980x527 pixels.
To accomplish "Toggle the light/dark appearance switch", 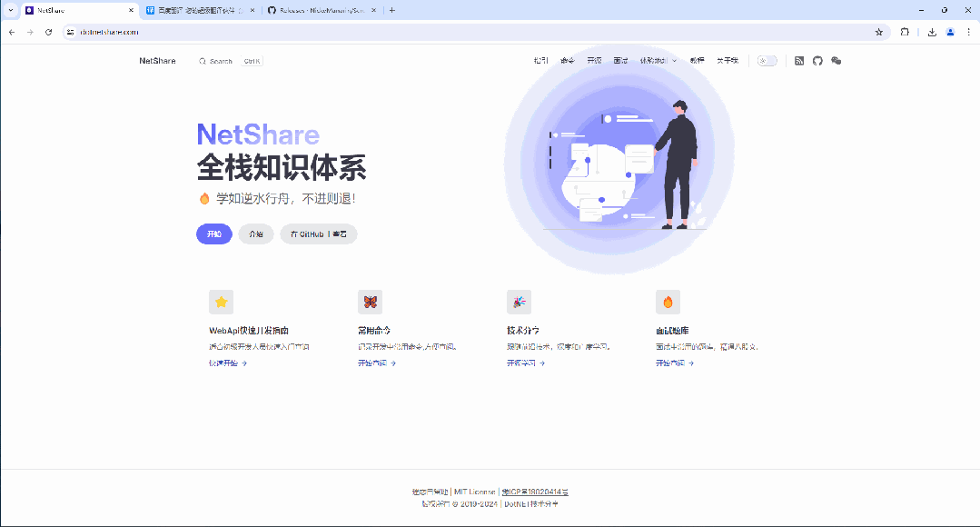I will click(x=767, y=61).
